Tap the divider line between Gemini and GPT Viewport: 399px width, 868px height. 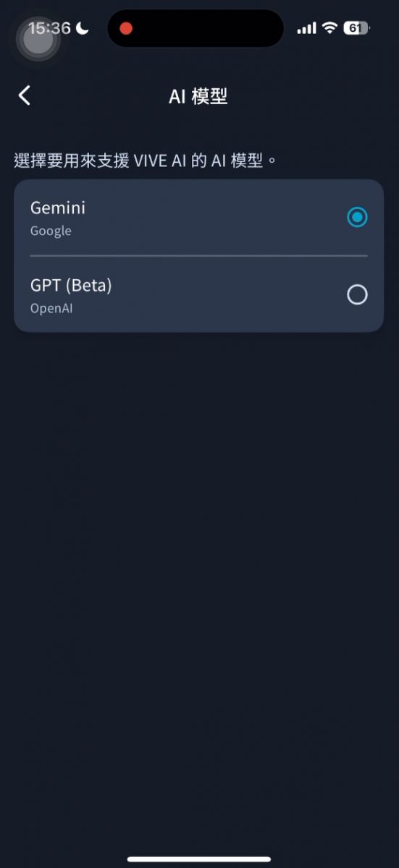coord(199,255)
